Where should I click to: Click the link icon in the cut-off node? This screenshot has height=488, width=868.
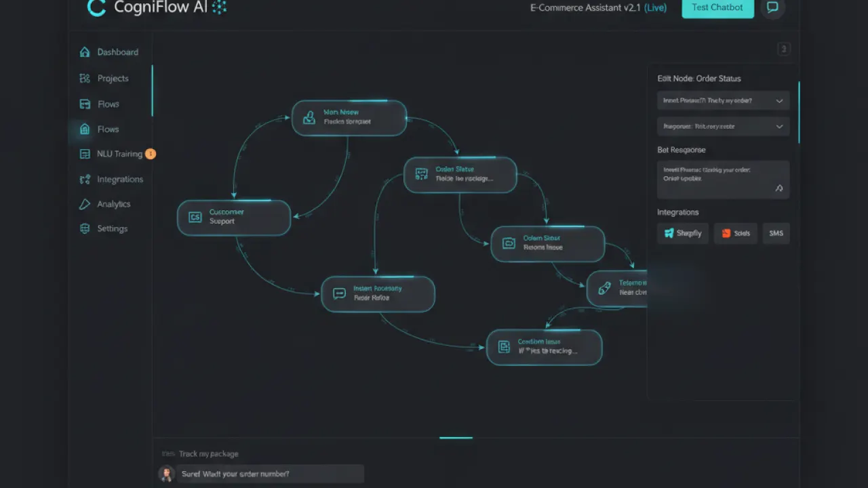pyautogui.click(x=604, y=289)
